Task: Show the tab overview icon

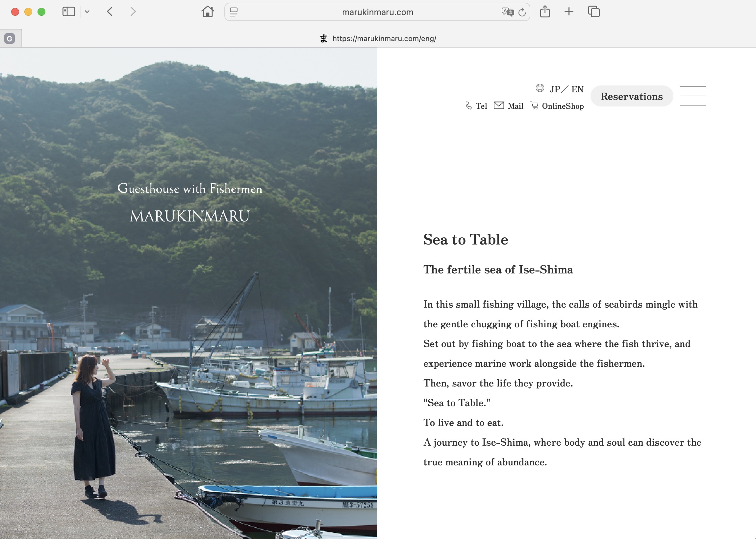Action: click(x=593, y=12)
